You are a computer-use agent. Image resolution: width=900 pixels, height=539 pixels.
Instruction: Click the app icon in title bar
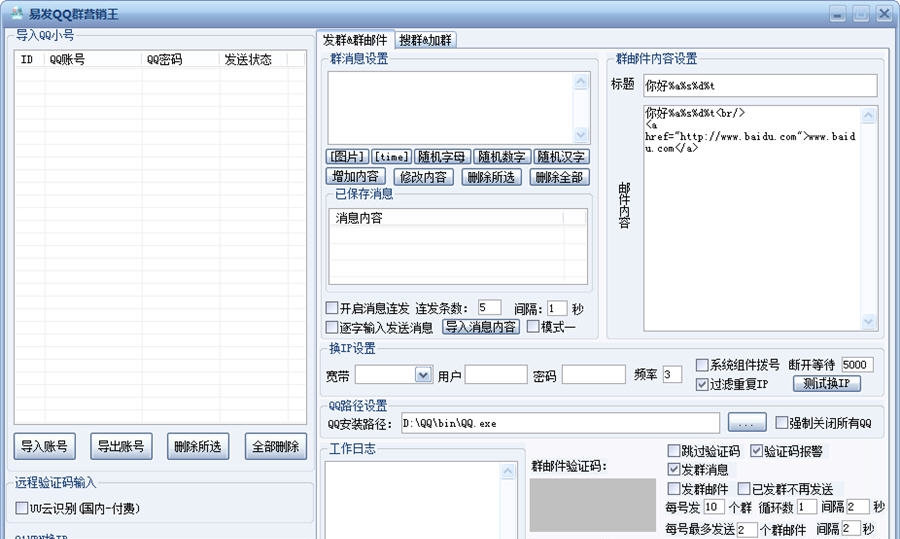tap(17, 13)
